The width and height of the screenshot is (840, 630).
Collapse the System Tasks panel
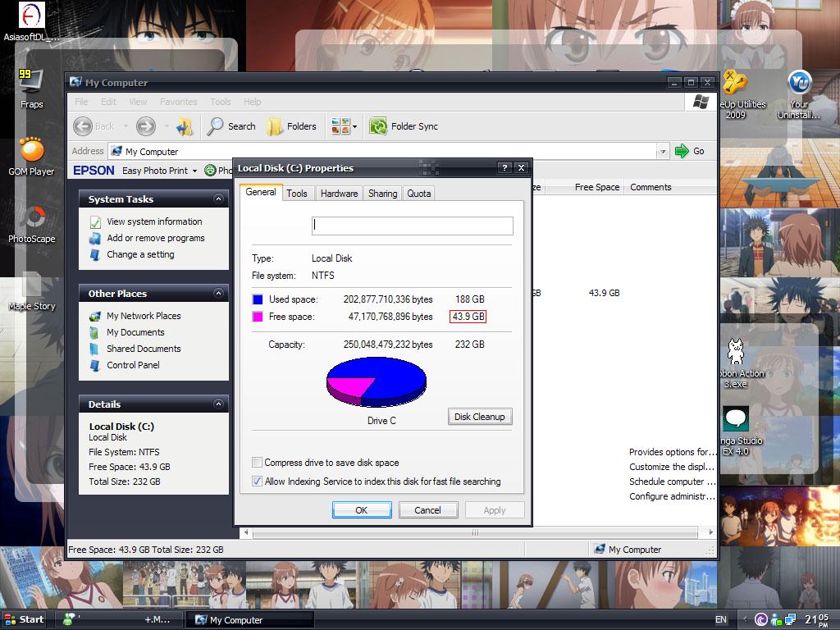pyautogui.click(x=218, y=199)
